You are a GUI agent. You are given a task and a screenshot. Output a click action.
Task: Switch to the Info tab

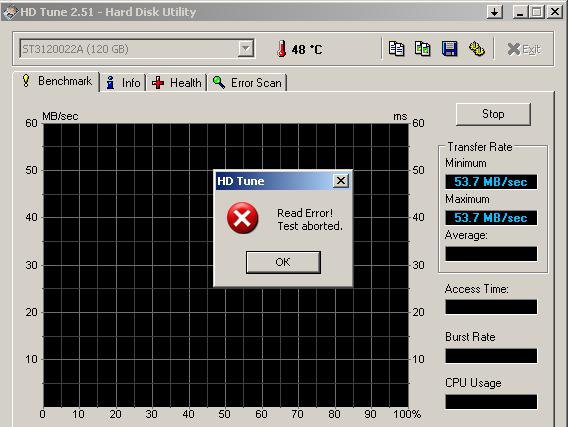(124, 83)
